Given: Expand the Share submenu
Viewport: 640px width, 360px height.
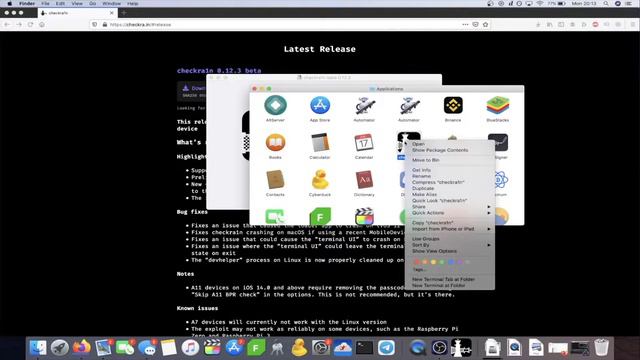Looking at the screenshot, I should point(449,207).
